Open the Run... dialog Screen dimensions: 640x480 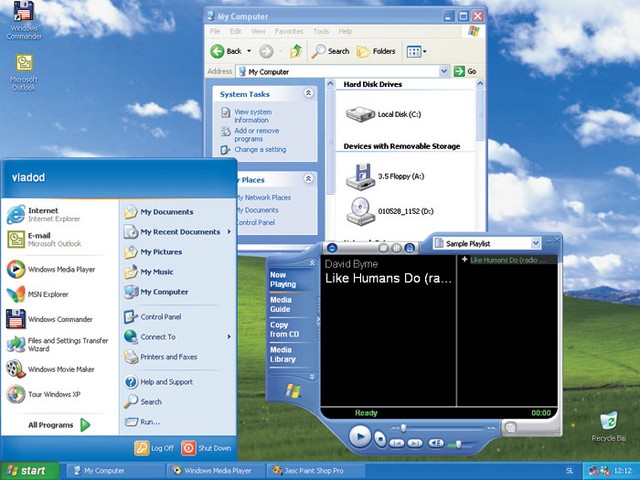[142, 422]
